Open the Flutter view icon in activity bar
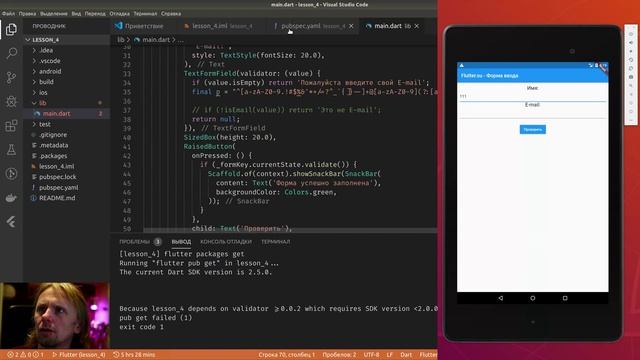The image size is (640, 360). (11, 222)
